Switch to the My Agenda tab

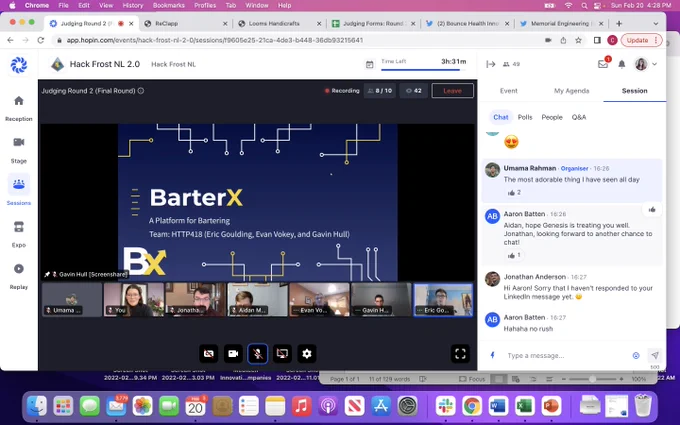pyautogui.click(x=571, y=91)
